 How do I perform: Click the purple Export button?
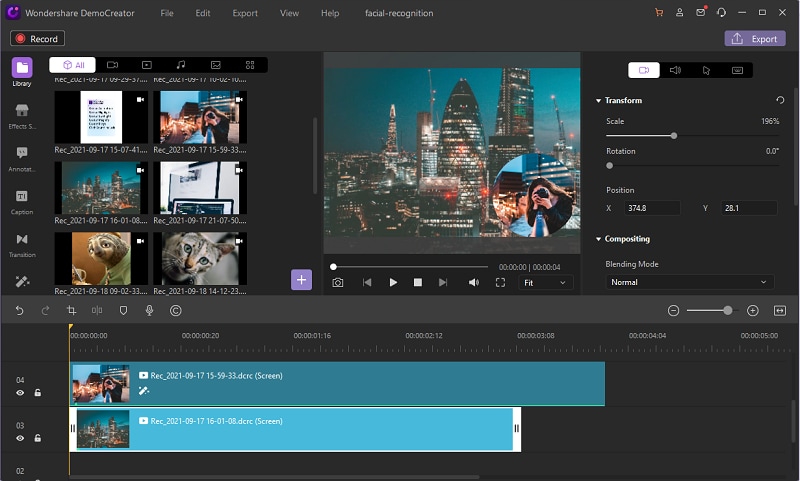[754, 39]
